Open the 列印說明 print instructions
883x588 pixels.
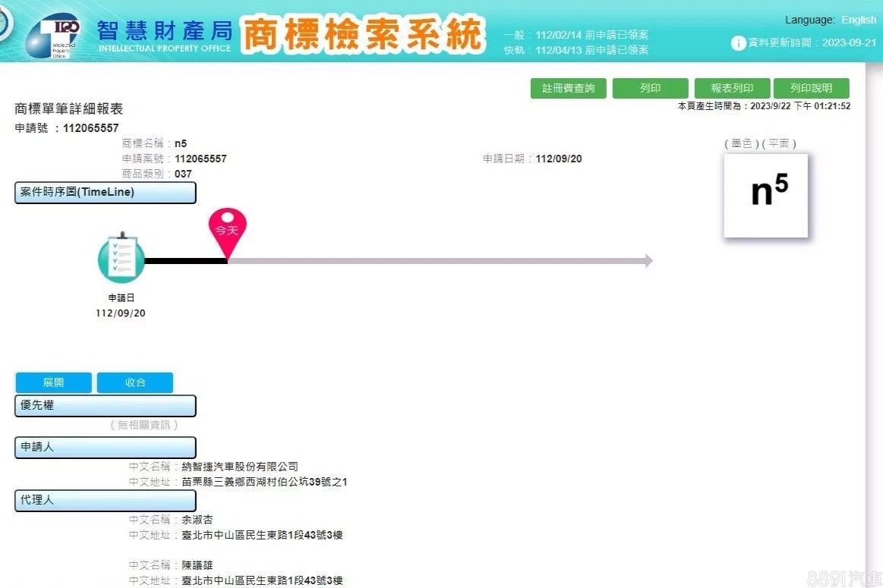(811, 89)
